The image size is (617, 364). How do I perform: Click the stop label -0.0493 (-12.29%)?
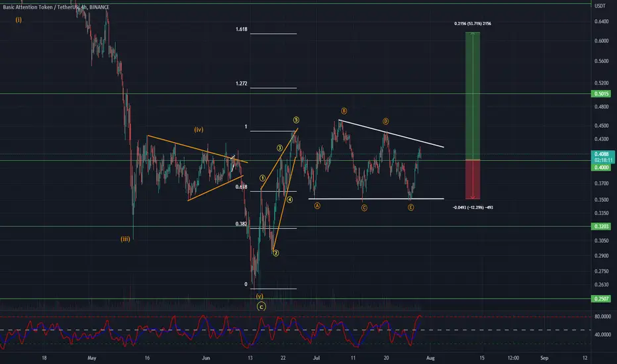[473, 207]
